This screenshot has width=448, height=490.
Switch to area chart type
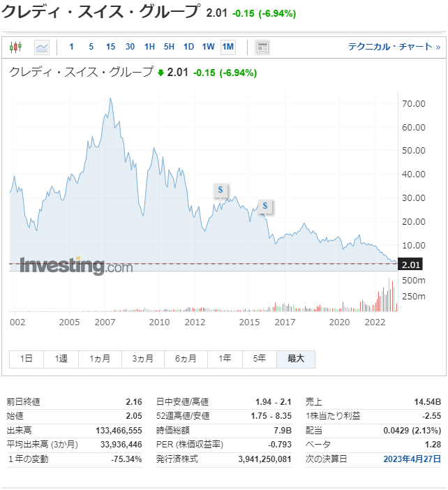42,47
